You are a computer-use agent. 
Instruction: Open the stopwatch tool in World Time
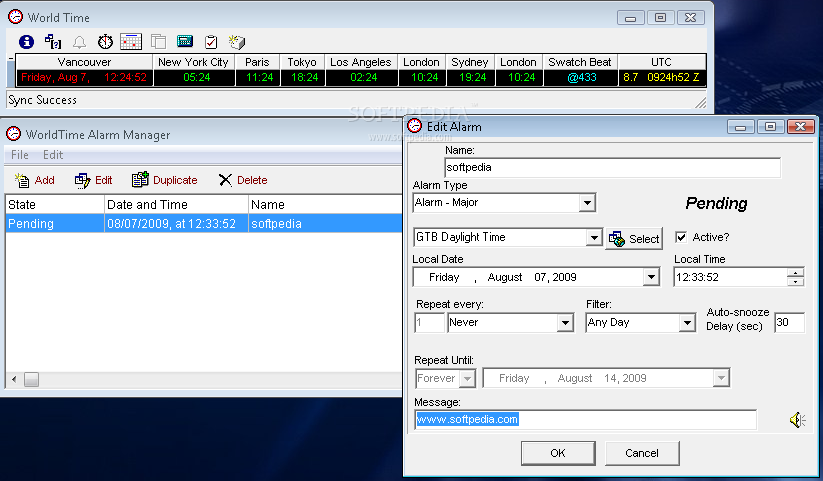point(105,42)
